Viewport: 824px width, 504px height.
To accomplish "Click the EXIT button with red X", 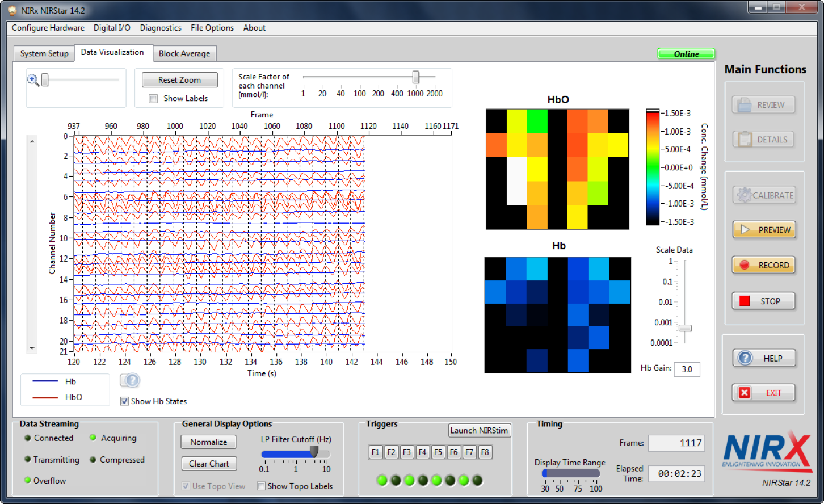I will [764, 393].
